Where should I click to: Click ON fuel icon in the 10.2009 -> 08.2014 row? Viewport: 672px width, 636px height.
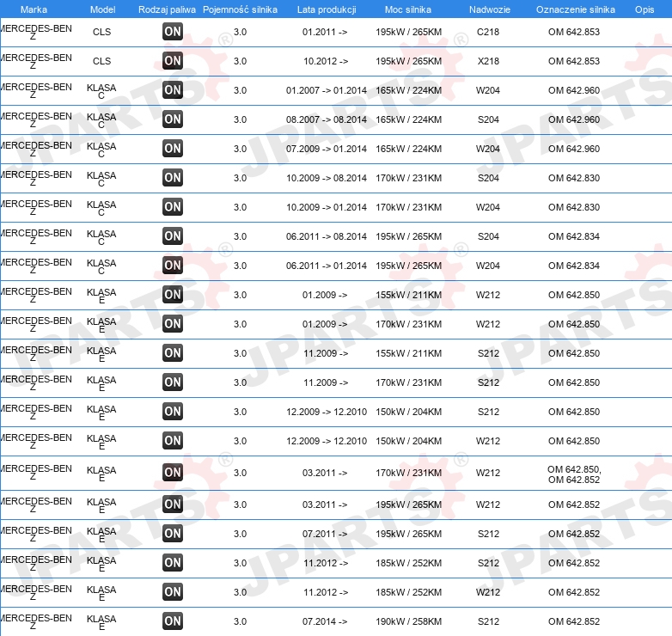point(173,177)
